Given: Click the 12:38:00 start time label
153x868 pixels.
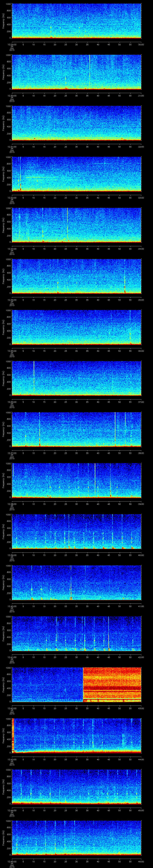Looking at the screenshot, I should tap(12, 504).
